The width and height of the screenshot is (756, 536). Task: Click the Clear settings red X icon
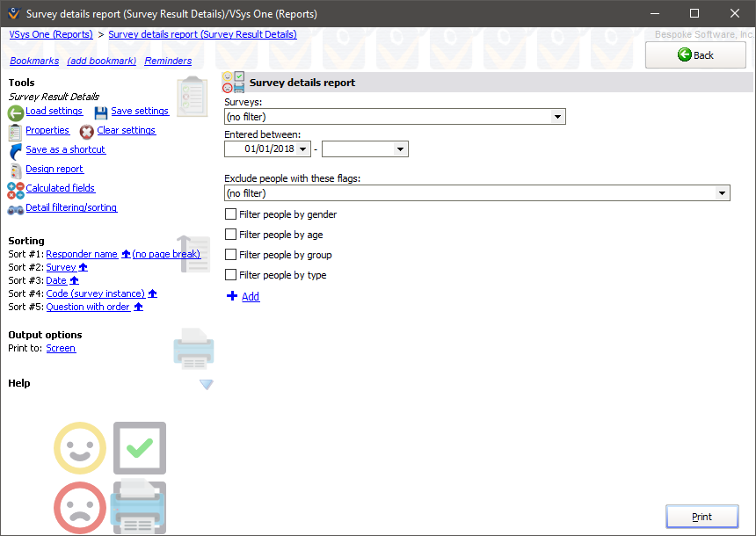[x=86, y=131]
